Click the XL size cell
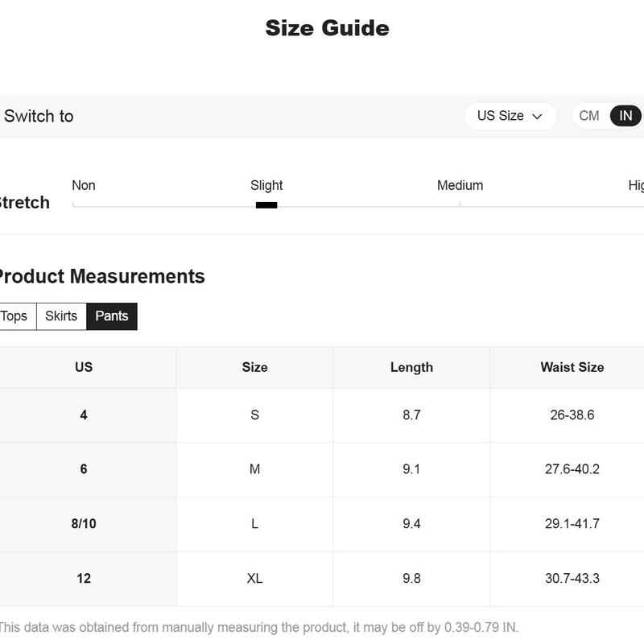Screen dimensions: 644x644 point(254,579)
